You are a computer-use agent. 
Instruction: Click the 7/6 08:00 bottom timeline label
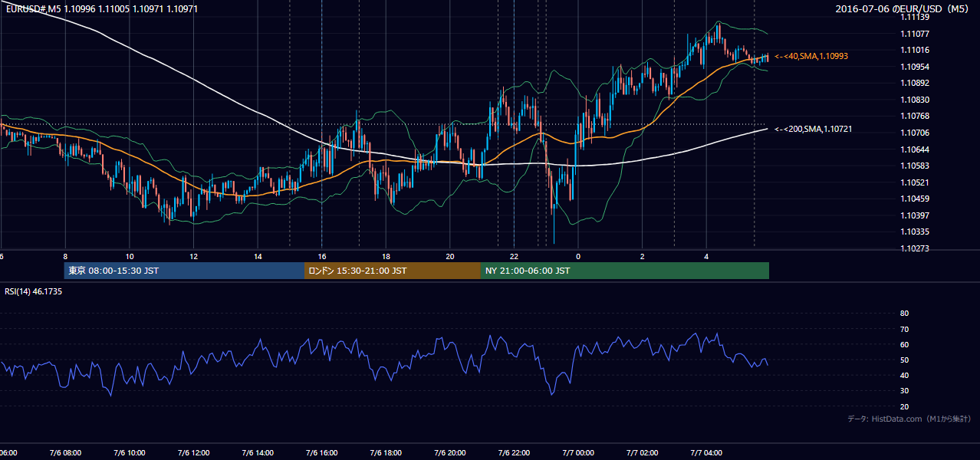coord(65,453)
